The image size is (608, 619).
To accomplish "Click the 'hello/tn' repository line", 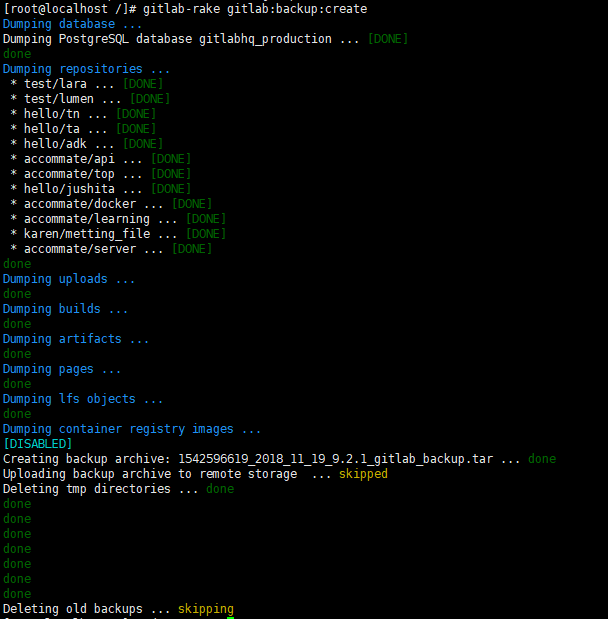I will tap(83, 114).
